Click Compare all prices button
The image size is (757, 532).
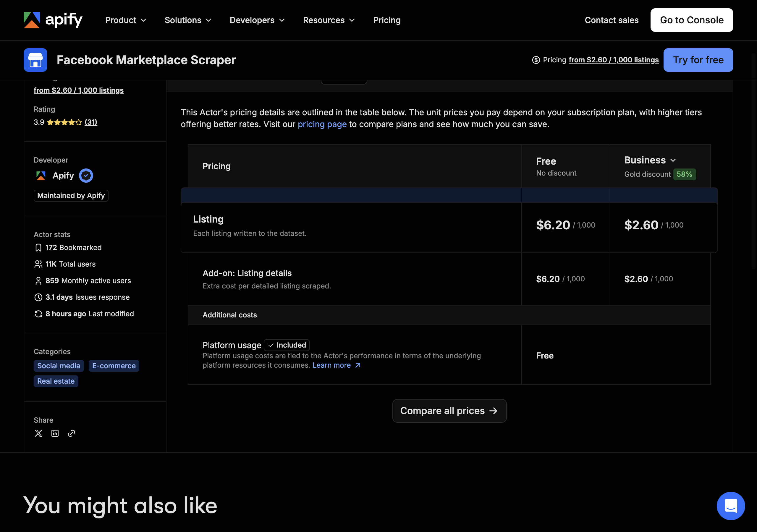coord(449,411)
